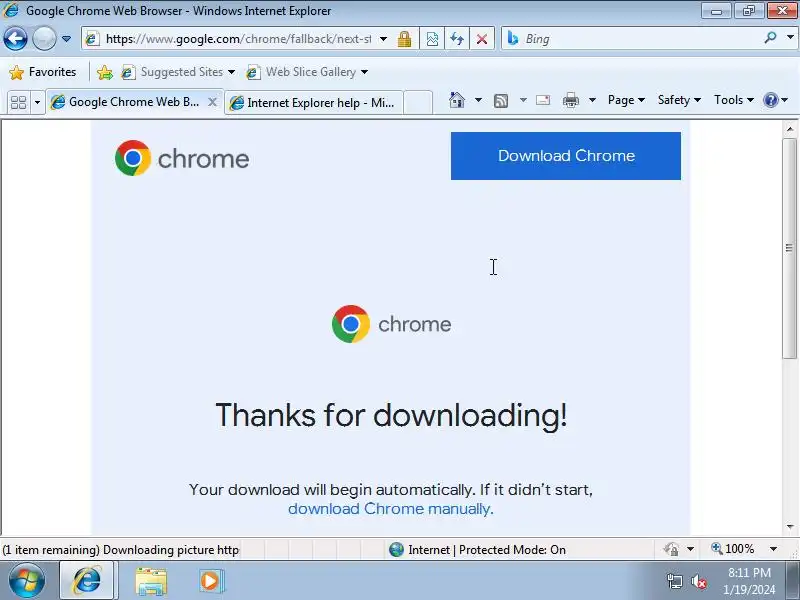Open the IE window title-bar icon

click(11, 10)
